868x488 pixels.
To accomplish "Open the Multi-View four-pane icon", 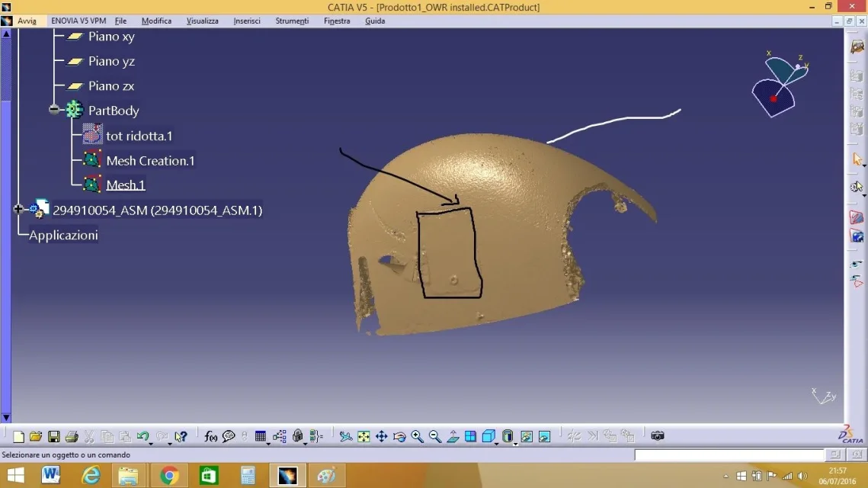I will click(x=470, y=436).
